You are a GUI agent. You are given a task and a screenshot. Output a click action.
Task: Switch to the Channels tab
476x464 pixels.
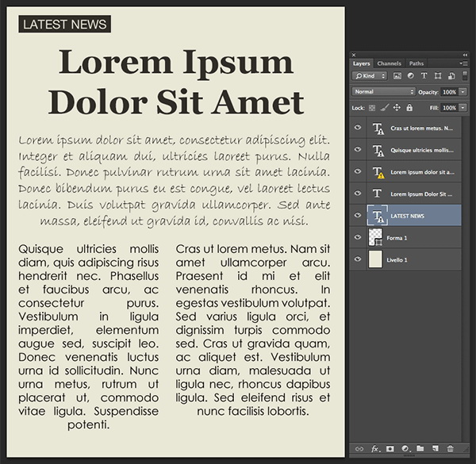390,63
